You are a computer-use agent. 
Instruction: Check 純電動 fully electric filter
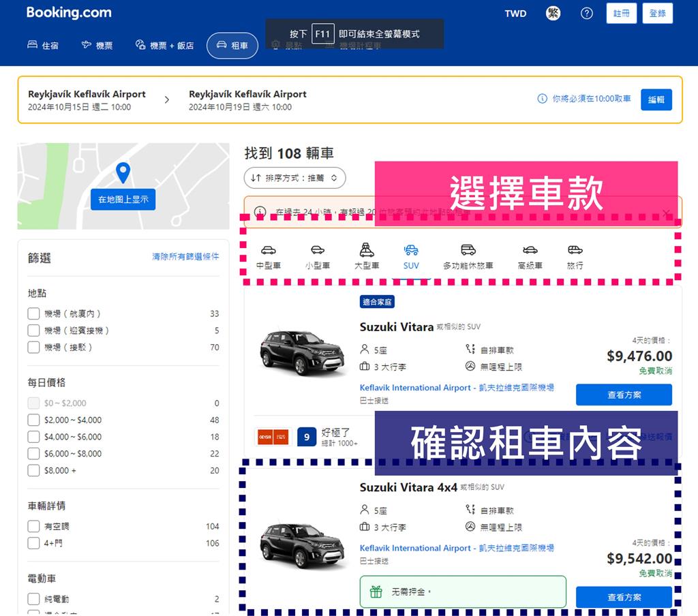(34, 599)
